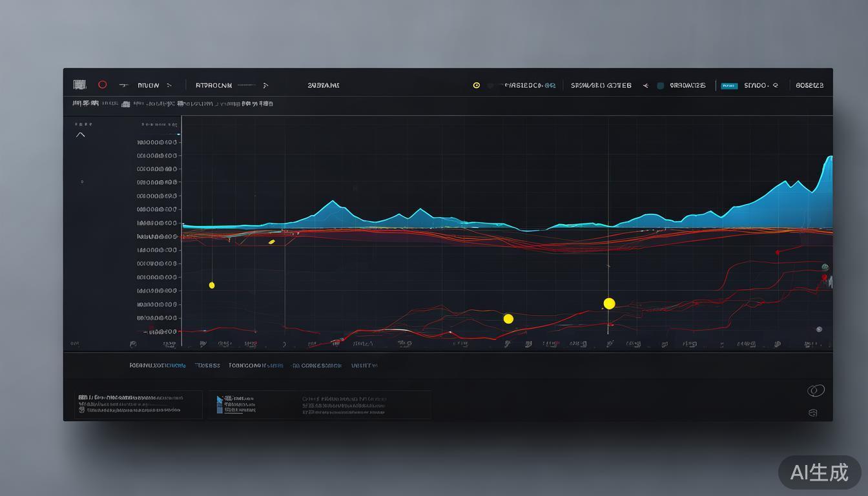Switch to the second tab below the chart

[207, 366]
